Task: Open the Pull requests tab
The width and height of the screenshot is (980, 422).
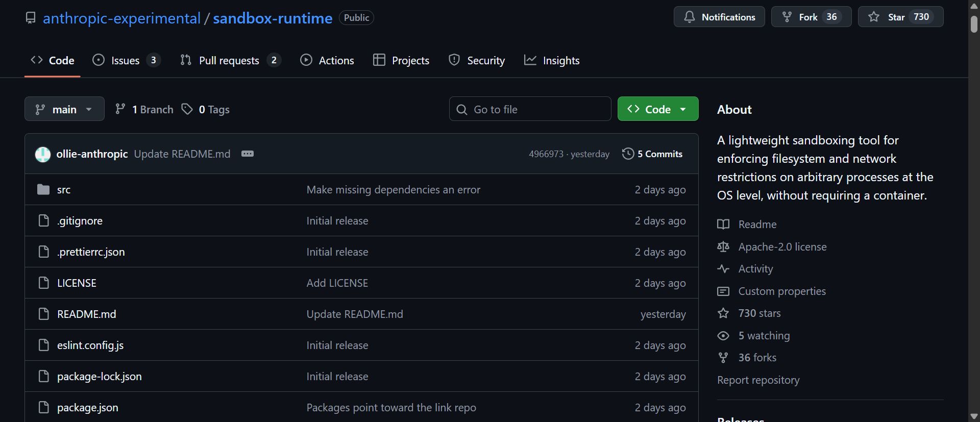Action: point(230,60)
